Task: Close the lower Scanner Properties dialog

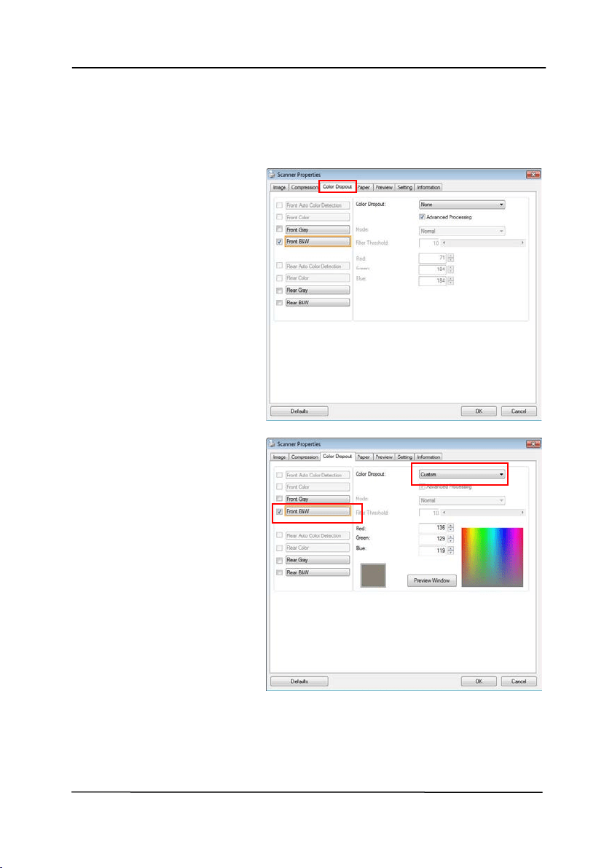Action: (x=533, y=444)
